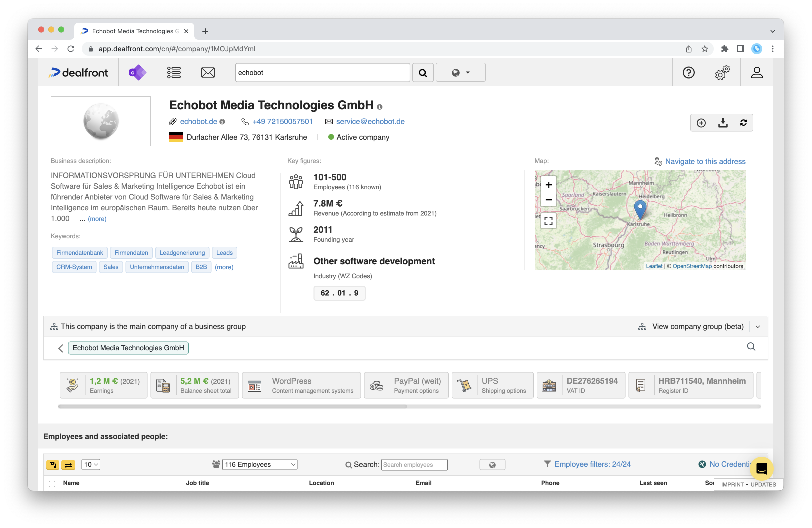The height and width of the screenshot is (528, 812).
Task: Click the Firmendatenbank keyword tag
Action: (x=80, y=253)
